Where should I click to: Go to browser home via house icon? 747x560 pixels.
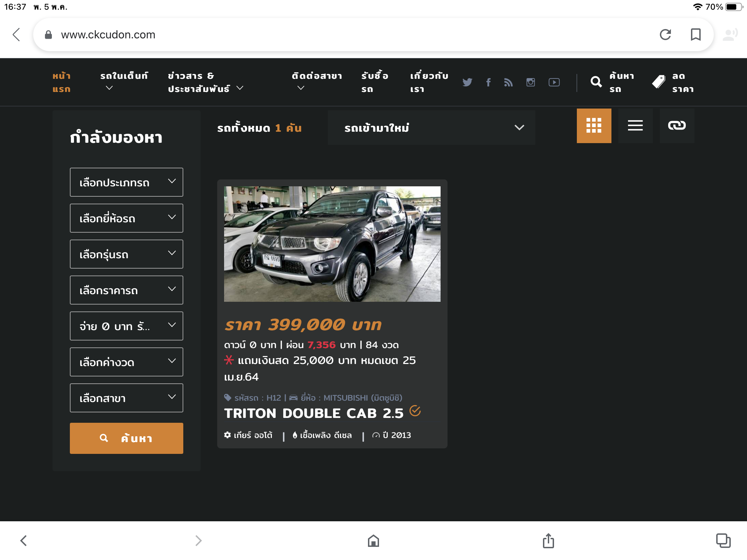pos(373,541)
